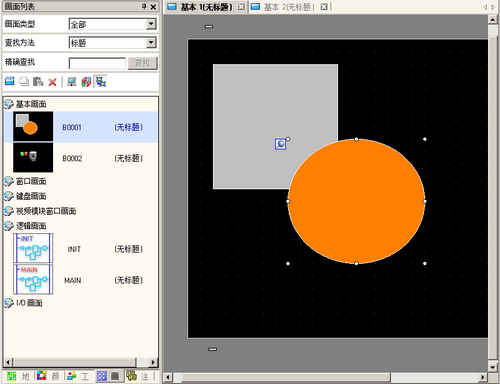Collapse the 逻辑画面 tree category
The height and width of the screenshot is (384, 500).
coord(9,226)
